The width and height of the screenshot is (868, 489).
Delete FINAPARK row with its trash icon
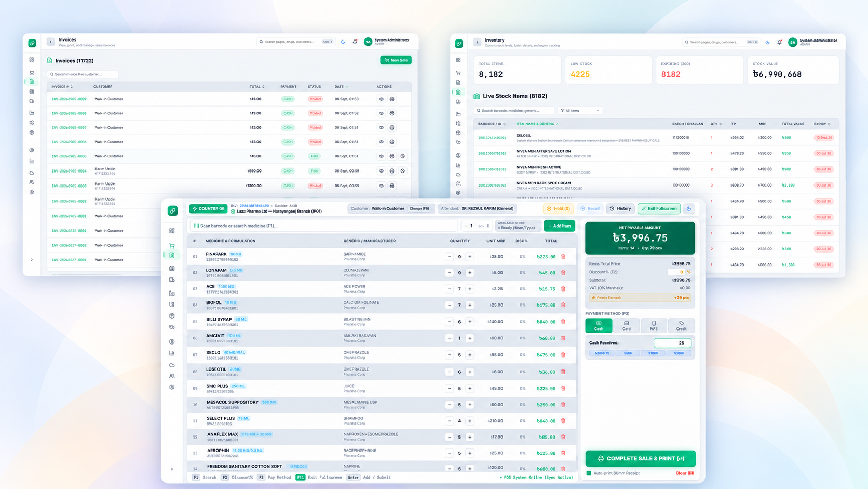pyautogui.click(x=563, y=256)
